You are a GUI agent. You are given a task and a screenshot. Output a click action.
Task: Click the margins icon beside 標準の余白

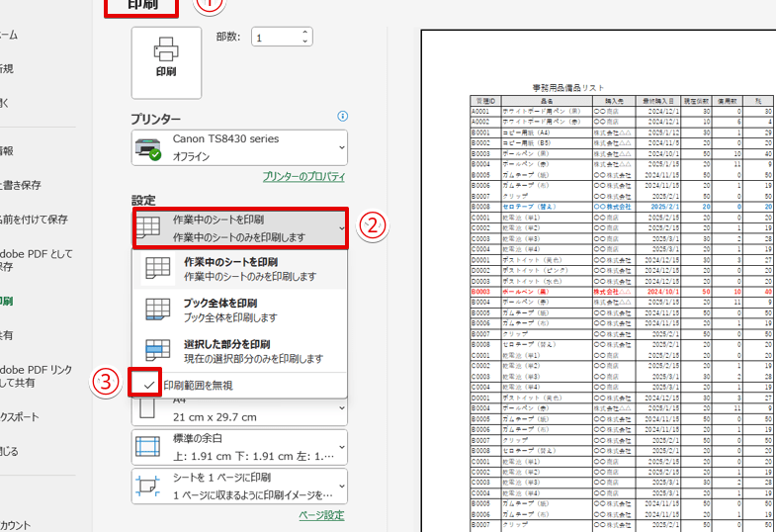(147, 447)
